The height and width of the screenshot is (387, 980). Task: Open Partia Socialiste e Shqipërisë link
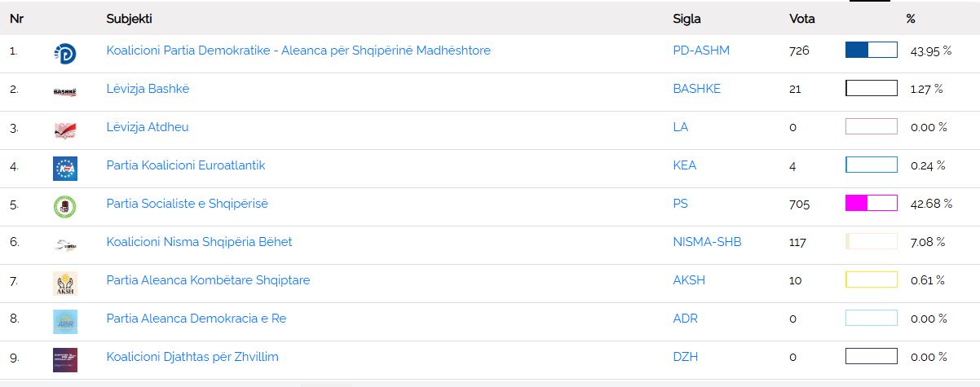[187, 204]
